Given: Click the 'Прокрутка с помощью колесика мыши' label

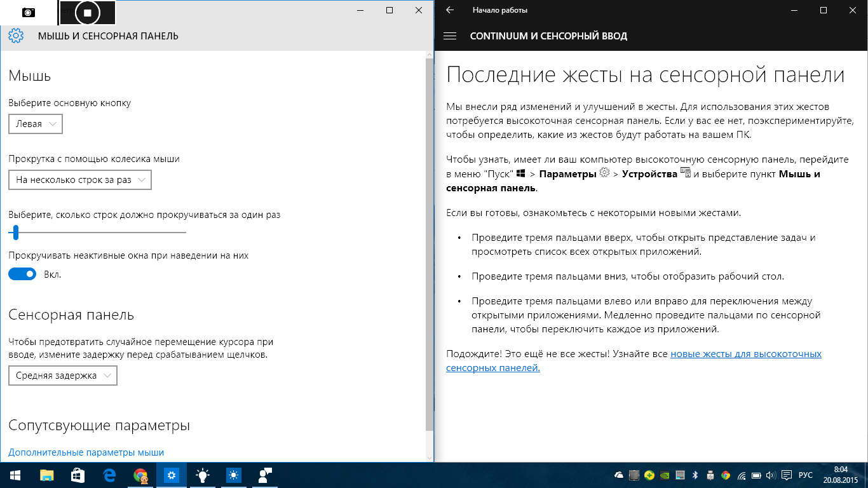Looking at the screenshot, I should [94, 159].
